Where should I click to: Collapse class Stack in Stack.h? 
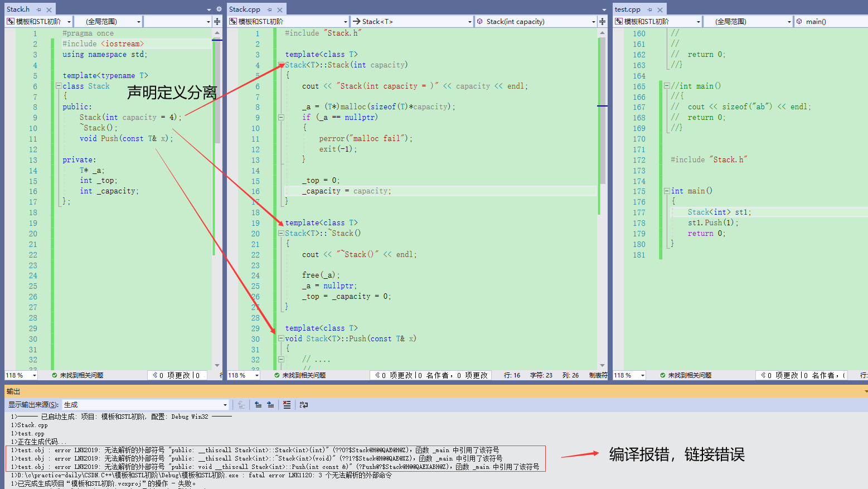click(x=58, y=86)
